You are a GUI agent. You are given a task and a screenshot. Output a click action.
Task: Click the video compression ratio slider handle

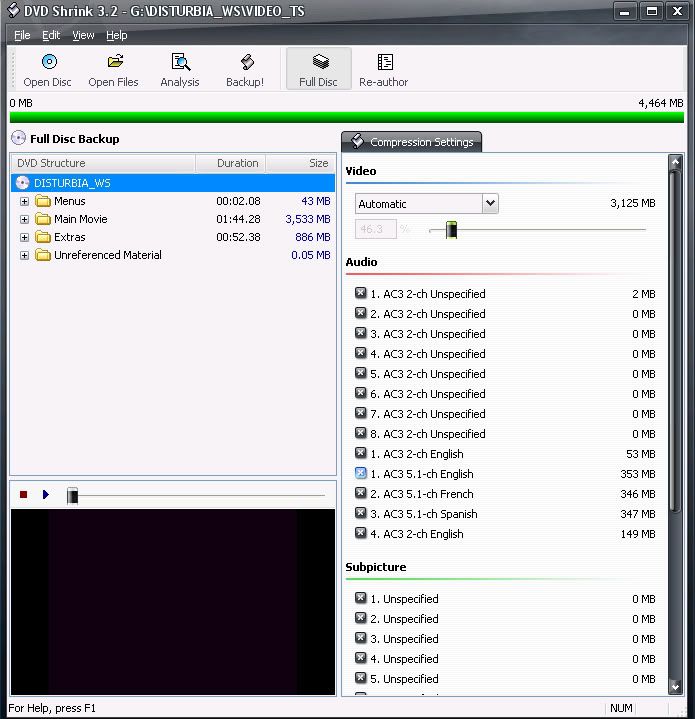(x=452, y=230)
